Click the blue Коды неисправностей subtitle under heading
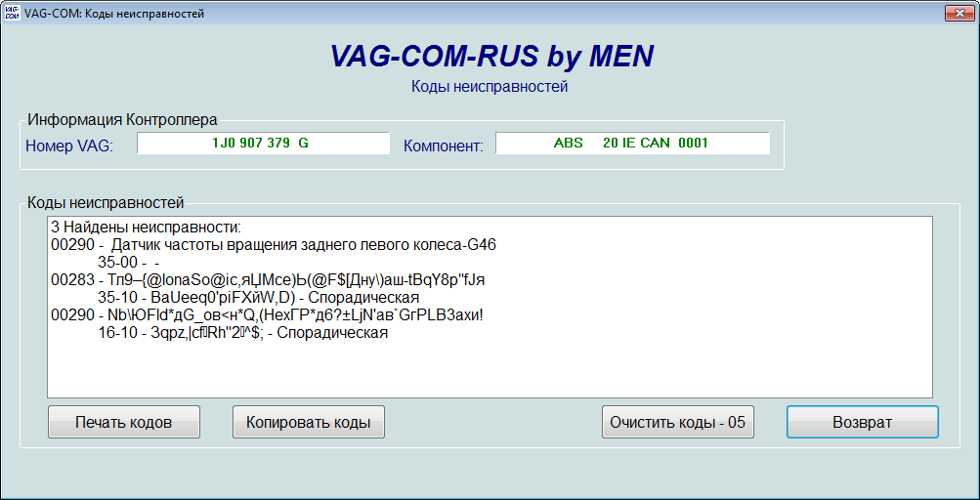980x500 pixels. click(x=490, y=87)
